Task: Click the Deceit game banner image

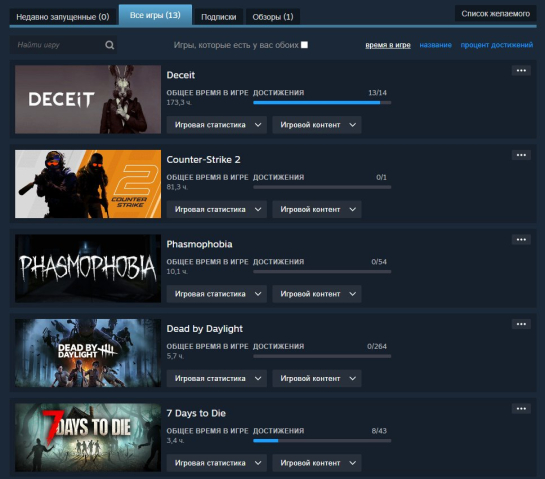Action: click(x=88, y=99)
